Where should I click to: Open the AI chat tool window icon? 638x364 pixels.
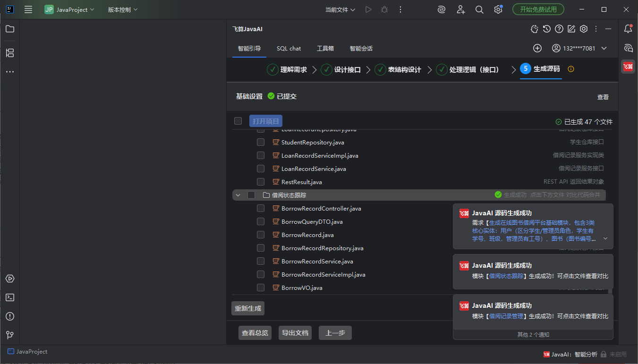coord(628,48)
